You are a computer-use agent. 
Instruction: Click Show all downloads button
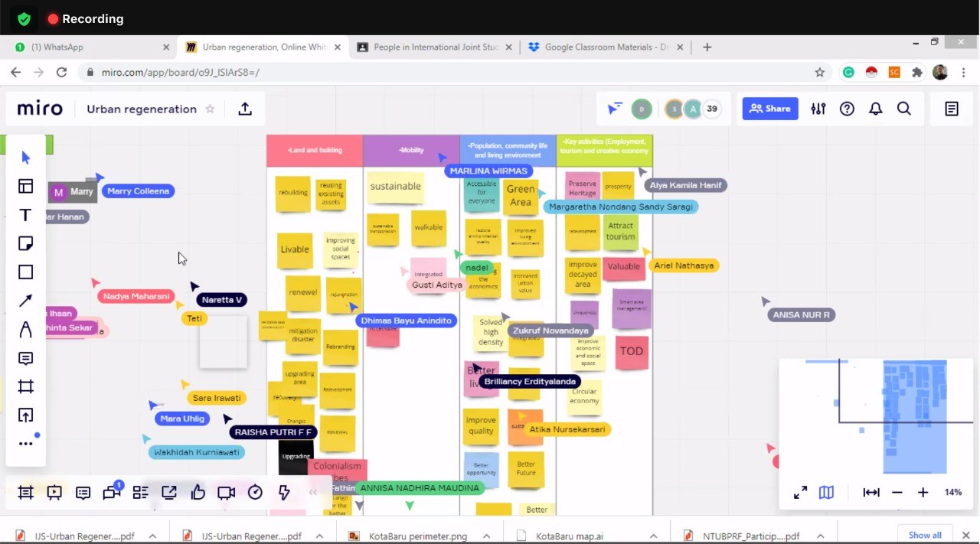click(x=925, y=535)
